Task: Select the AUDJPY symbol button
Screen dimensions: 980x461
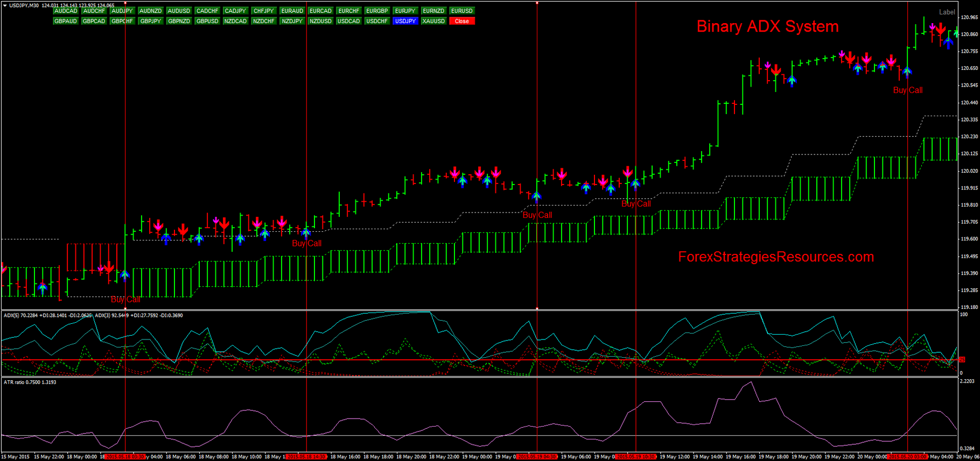Action: point(122,11)
